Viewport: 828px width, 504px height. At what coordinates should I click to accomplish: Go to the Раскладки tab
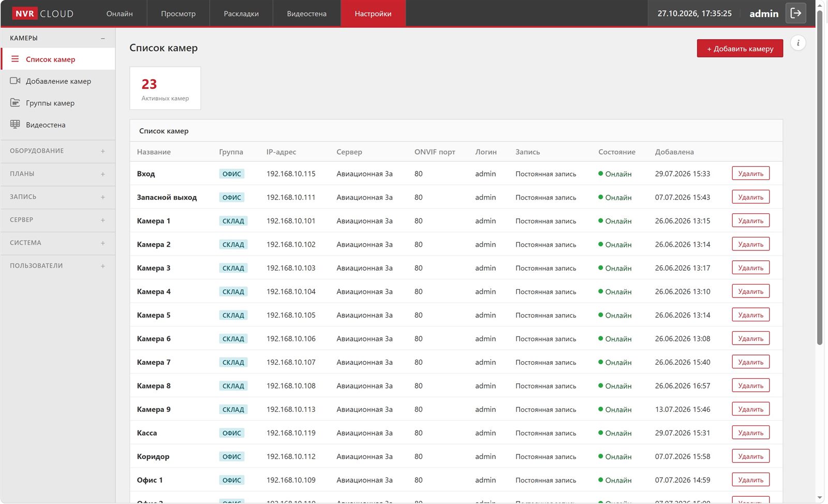pos(241,13)
